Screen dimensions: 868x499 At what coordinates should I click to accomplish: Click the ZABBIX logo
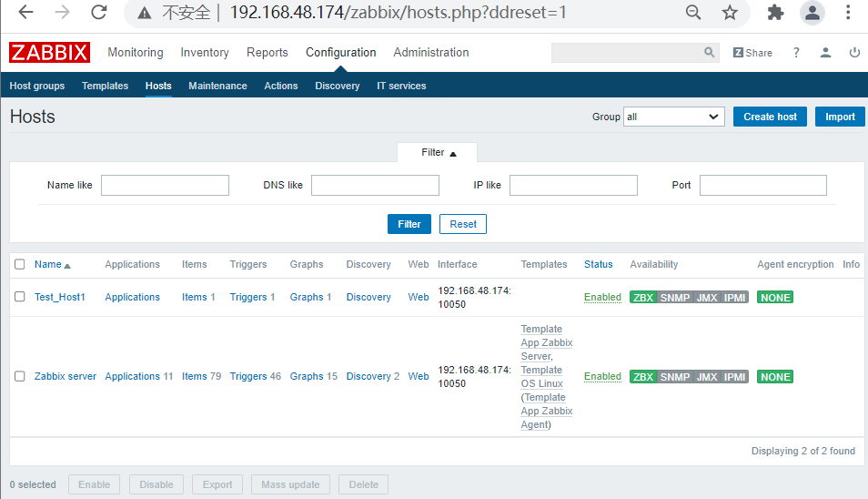pos(49,53)
